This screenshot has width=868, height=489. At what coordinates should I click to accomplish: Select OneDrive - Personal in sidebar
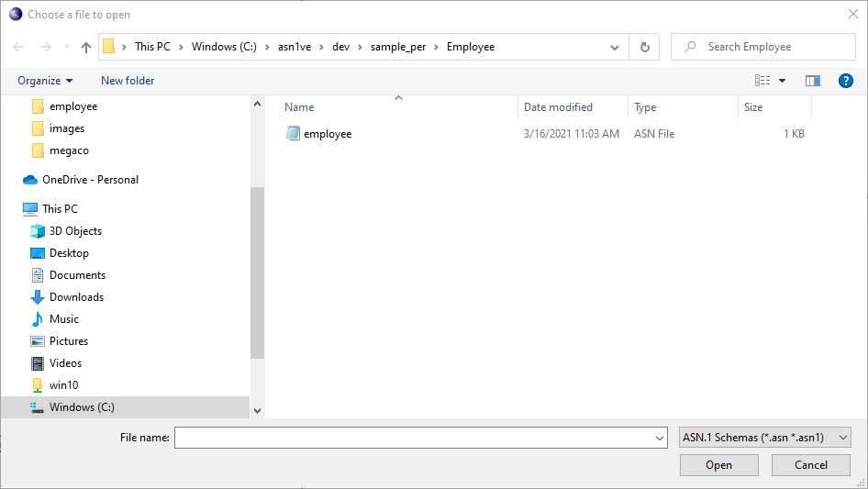tap(90, 180)
